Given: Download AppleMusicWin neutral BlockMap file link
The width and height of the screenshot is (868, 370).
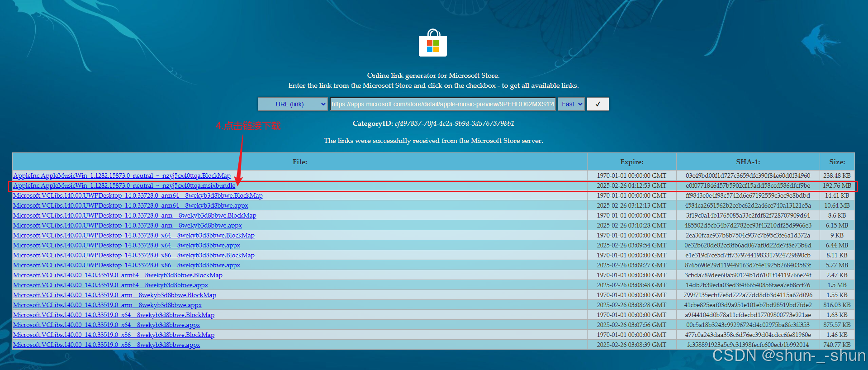Looking at the screenshot, I should click(x=122, y=176).
